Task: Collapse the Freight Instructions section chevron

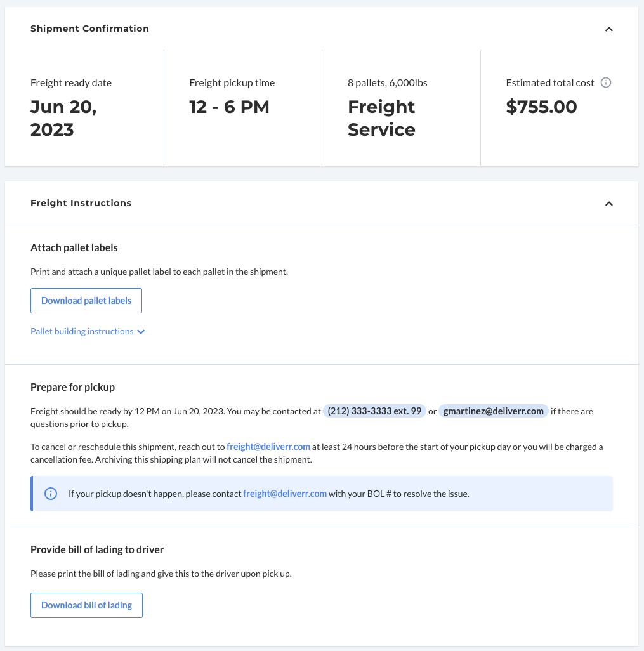Action: tap(608, 204)
